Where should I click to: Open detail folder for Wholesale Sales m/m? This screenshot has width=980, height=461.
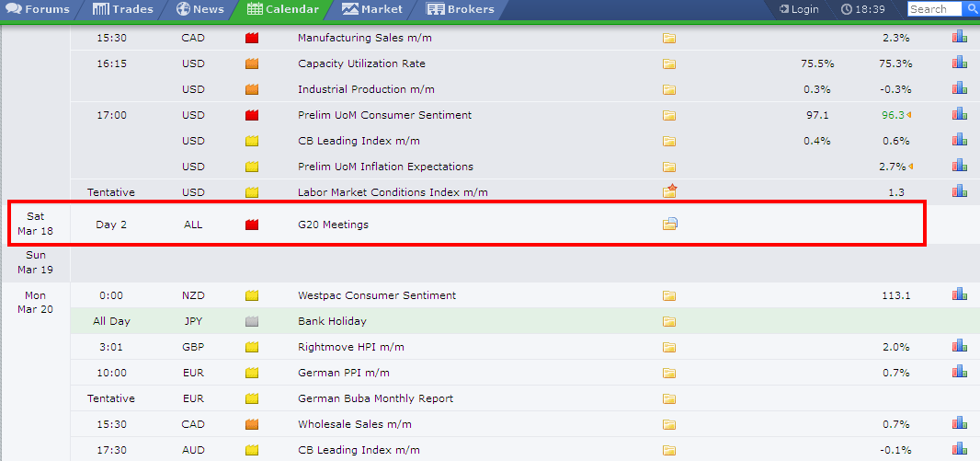[669, 425]
